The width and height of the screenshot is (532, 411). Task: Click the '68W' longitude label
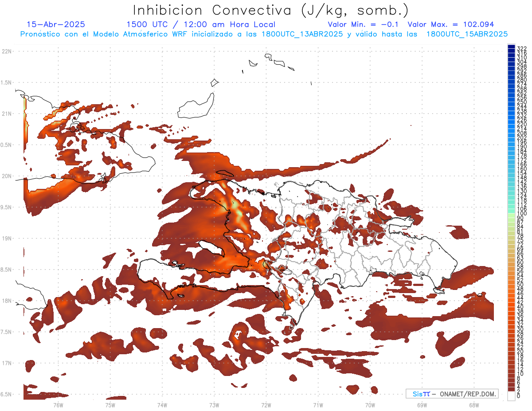coord(474,404)
